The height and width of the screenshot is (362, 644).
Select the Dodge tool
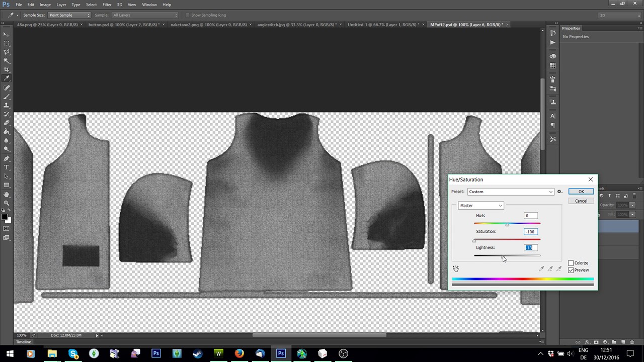pyautogui.click(x=7, y=149)
